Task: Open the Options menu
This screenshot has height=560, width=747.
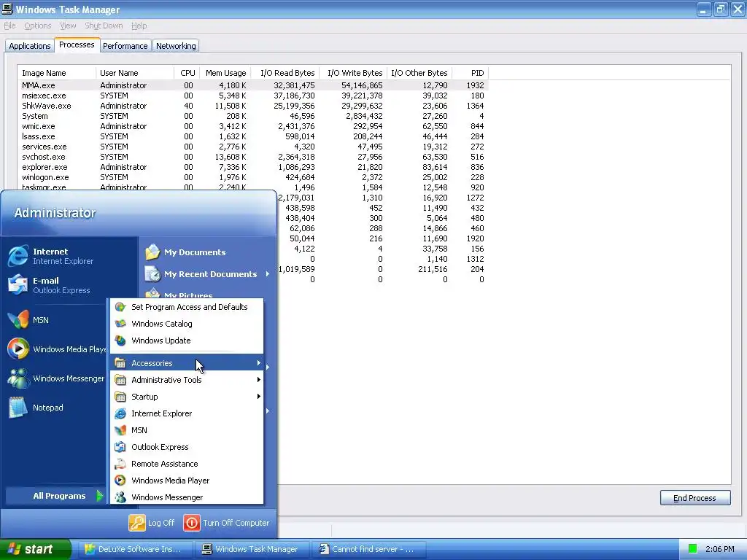Action: point(38,26)
